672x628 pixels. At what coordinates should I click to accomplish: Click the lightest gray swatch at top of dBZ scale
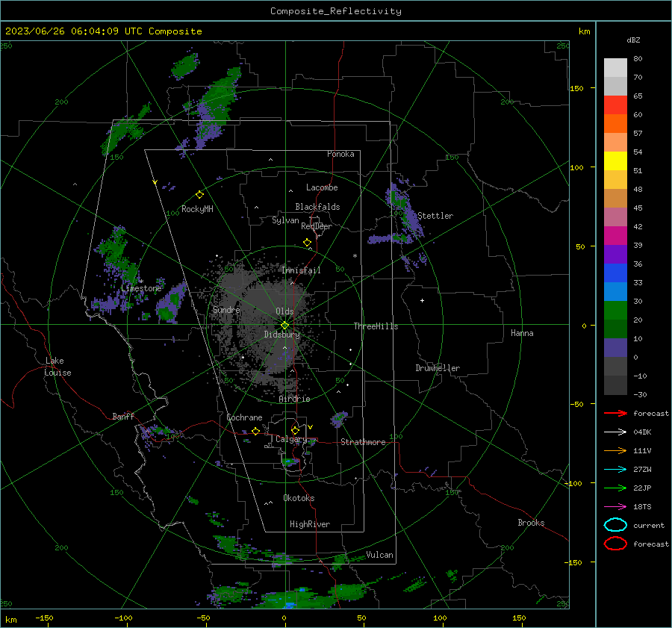click(x=615, y=68)
